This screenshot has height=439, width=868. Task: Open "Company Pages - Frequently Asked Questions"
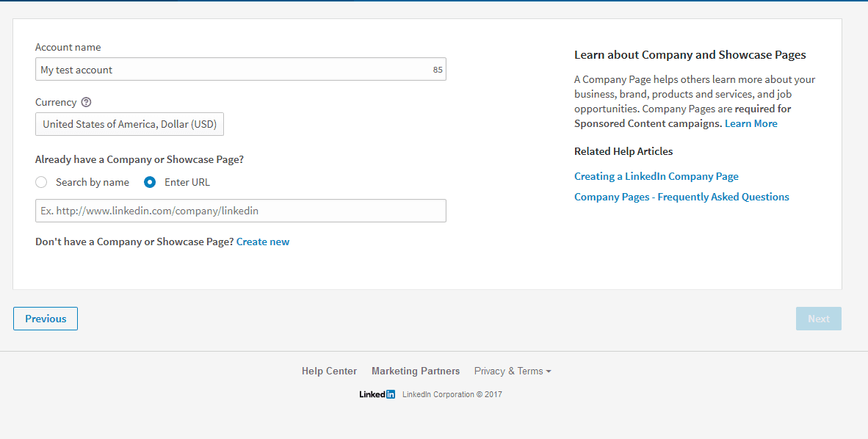tap(681, 197)
